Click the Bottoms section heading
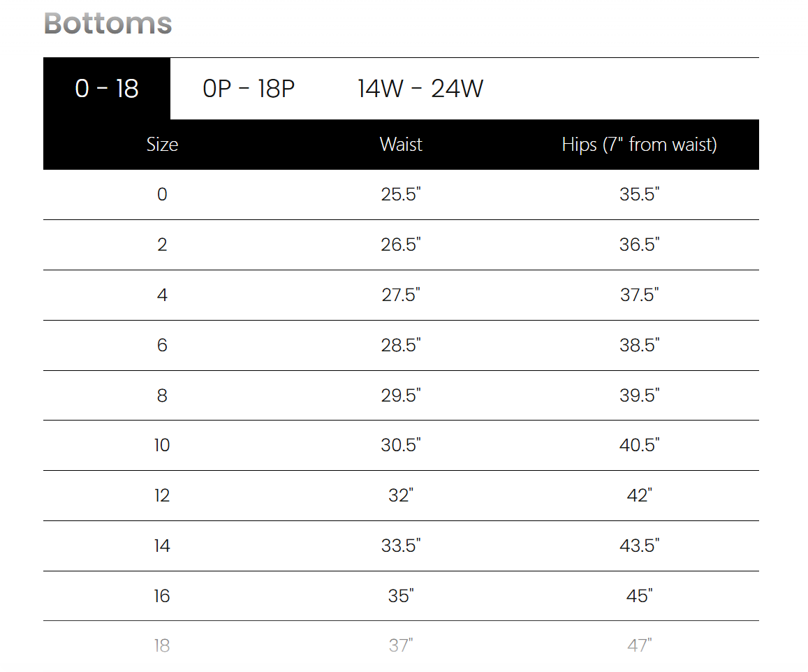 [108, 23]
